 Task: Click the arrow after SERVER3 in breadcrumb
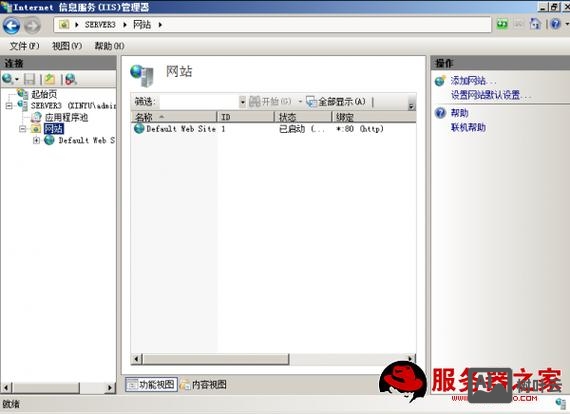click(x=125, y=25)
